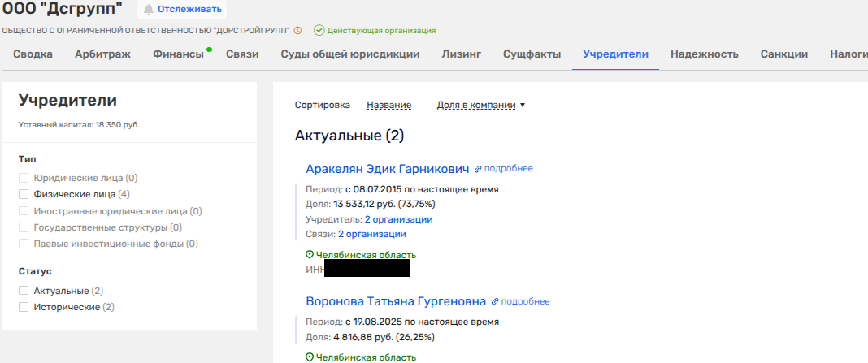
Task: Open the Суды общей юрисдикции tab
Action: 349,54
